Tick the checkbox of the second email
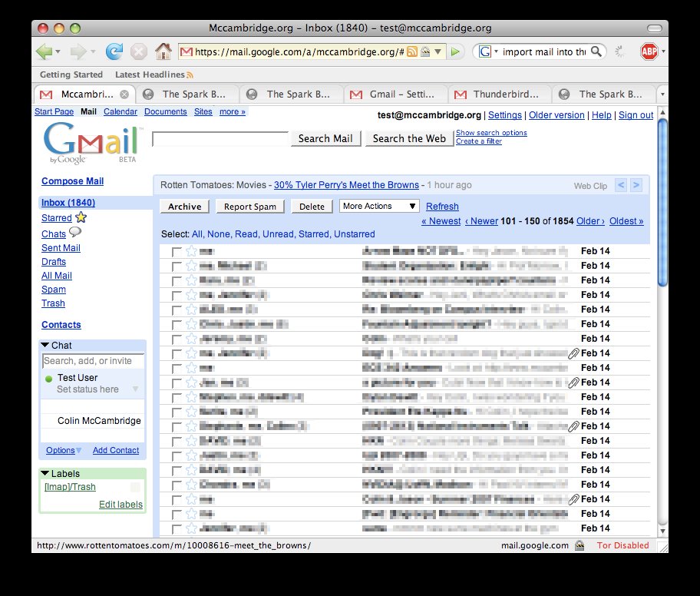Screen dimensions: 700x596 [x=177, y=267]
